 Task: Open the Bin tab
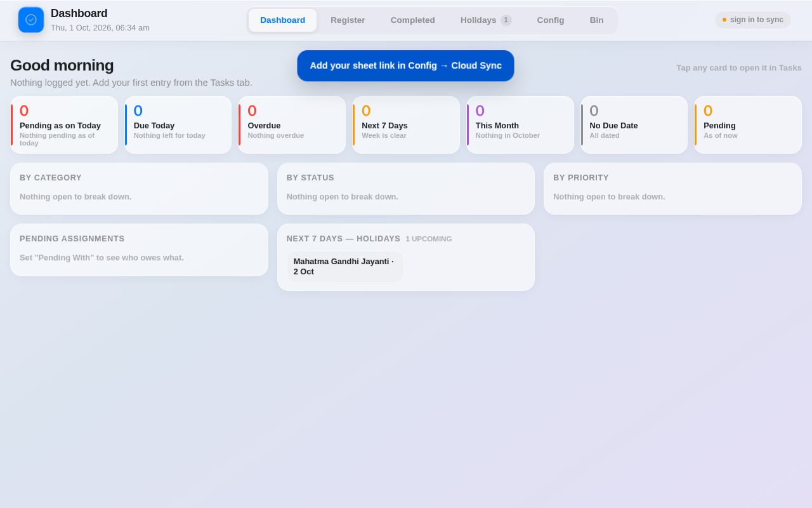[596, 20]
